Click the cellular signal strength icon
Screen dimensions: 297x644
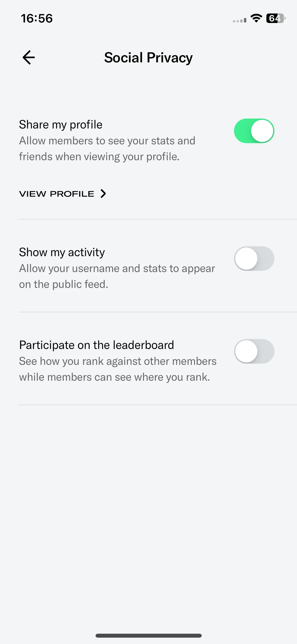pyautogui.click(x=239, y=20)
